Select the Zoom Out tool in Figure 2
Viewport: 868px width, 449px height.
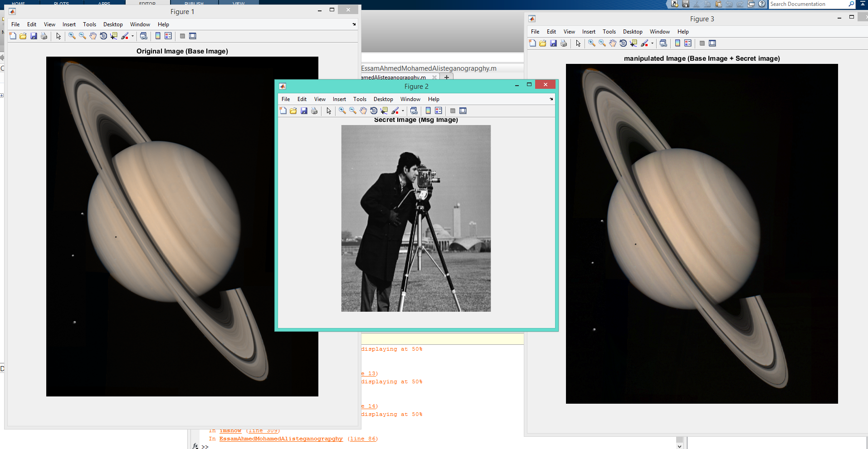click(x=352, y=111)
